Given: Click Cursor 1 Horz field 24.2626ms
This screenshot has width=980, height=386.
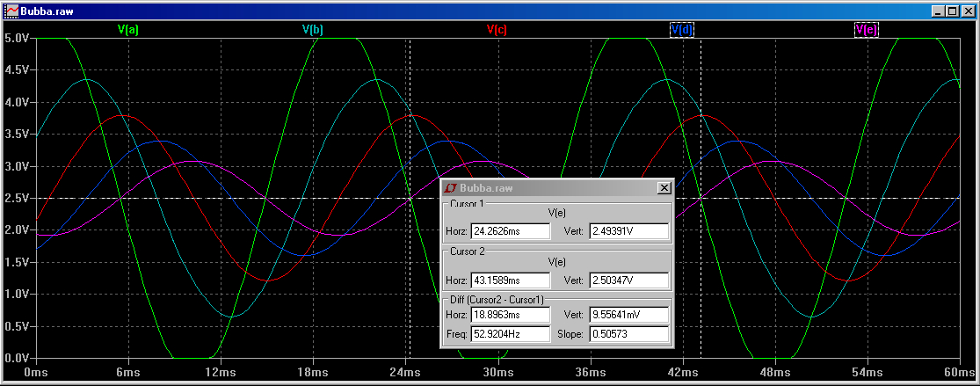Looking at the screenshot, I should (510, 231).
